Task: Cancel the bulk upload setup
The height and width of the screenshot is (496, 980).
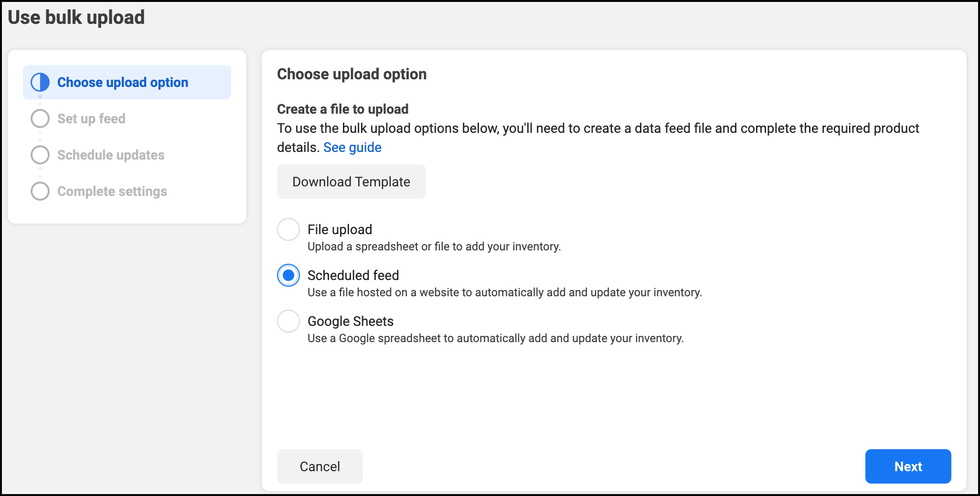Action: tap(320, 466)
